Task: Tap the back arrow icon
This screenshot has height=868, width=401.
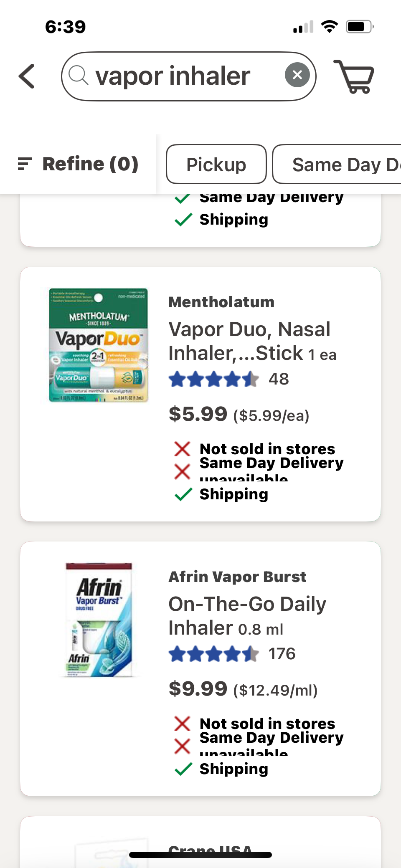Action: pos(27,76)
